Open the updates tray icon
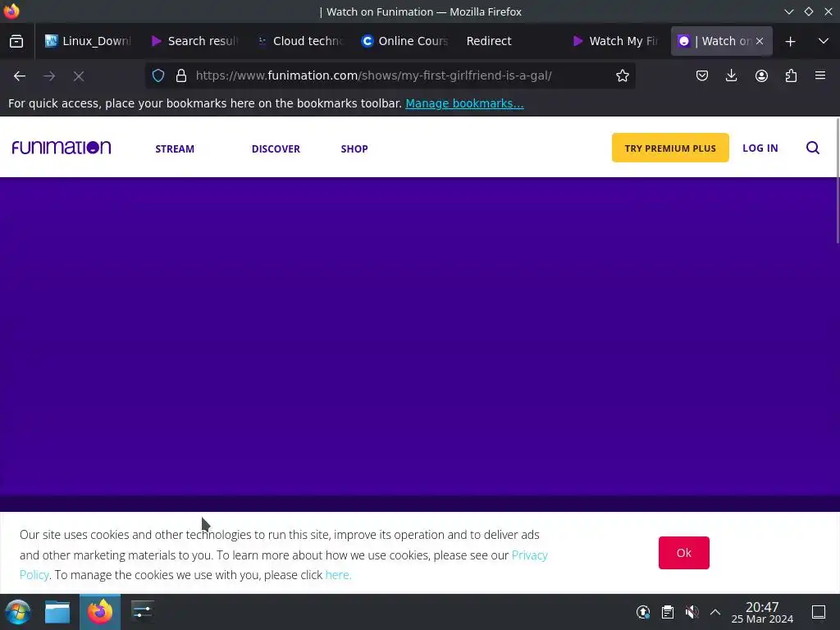 click(x=643, y=612)
